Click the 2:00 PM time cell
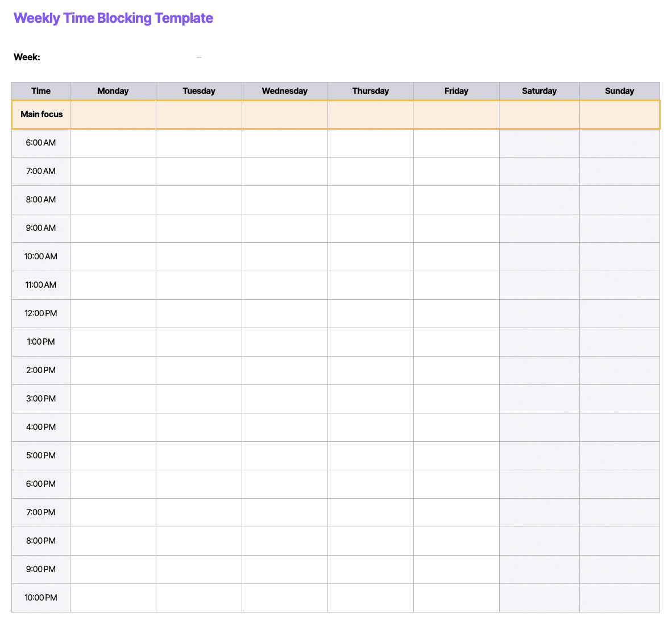Image resolution: width=672 pixels, height=621 pixels. tap(41, 370)
